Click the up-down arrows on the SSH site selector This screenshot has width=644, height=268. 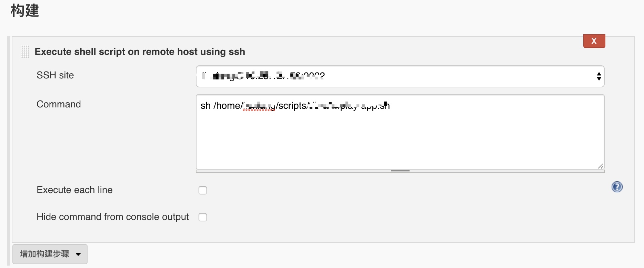598,76
